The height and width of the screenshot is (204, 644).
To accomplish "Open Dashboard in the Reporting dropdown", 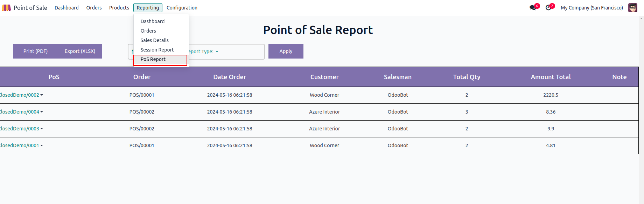I will (x=152, y=21).
